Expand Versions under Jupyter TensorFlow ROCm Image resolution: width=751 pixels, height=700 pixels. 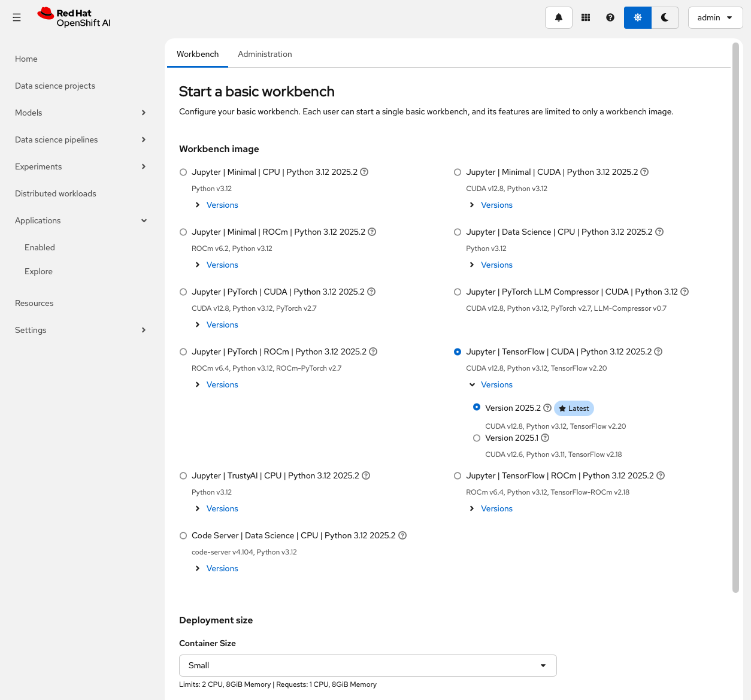click(x=491, y=508)
